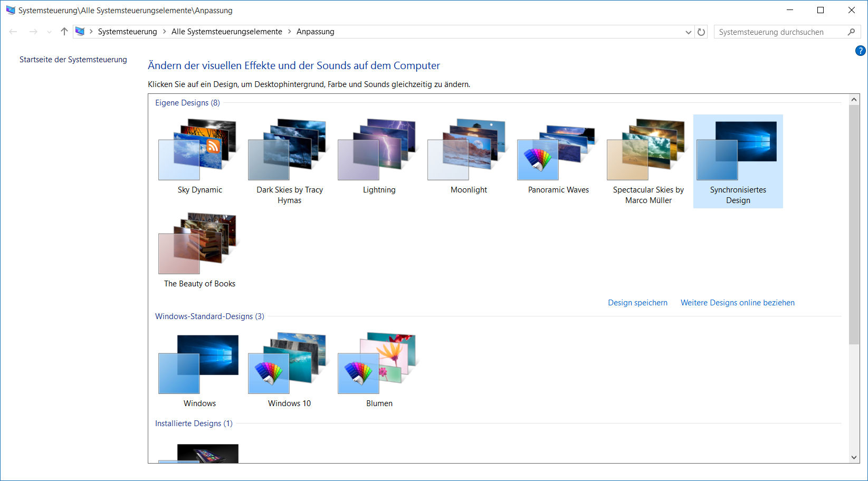Screen dimensions: 868x481
Task: Open the address bar history dropdown
Action: (x=688, y=32)
